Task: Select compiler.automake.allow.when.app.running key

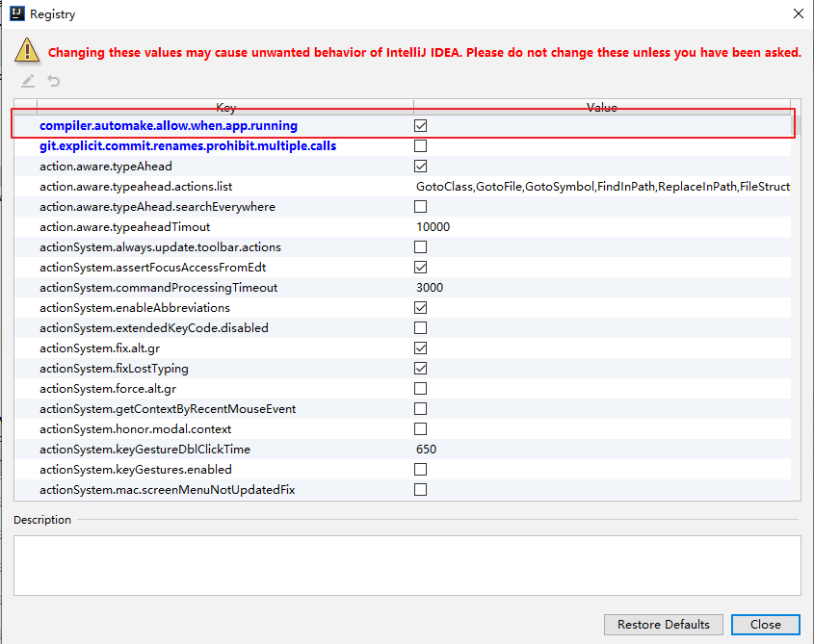Action: pos(169,125)
